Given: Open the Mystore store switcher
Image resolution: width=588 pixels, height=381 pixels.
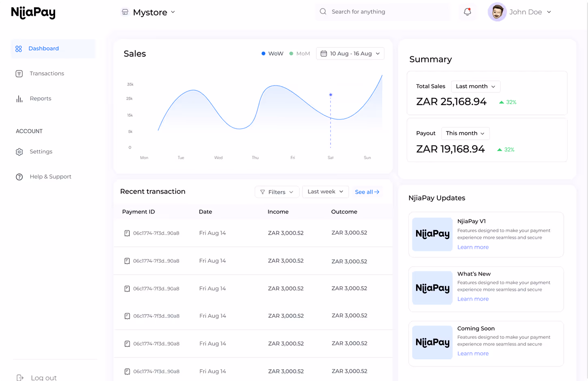Looking at the screenshot, I should point(150,12).
